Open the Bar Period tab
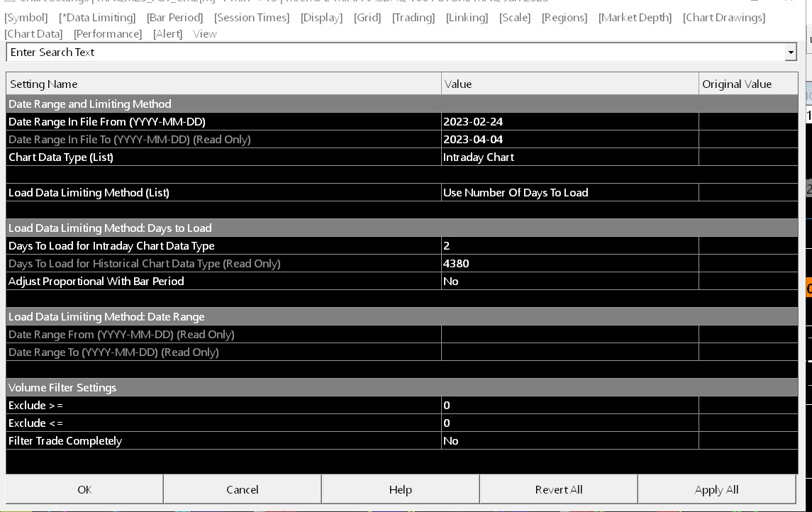 [x=175, y=18]
